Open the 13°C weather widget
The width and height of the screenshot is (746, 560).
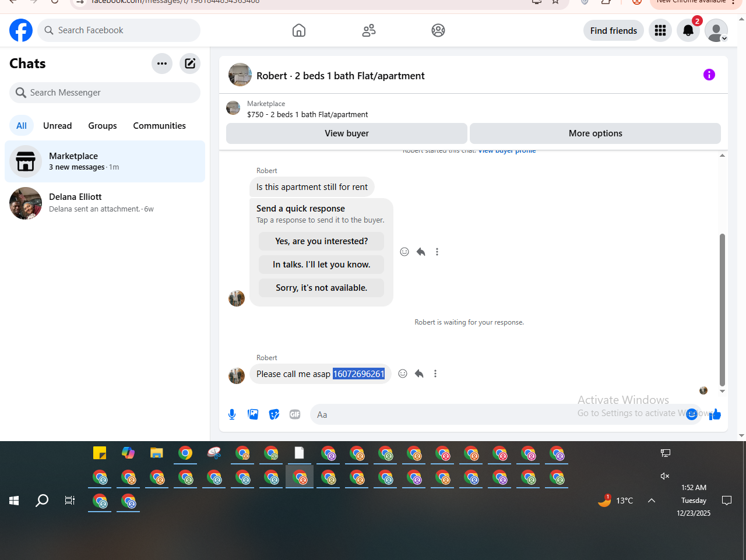(x=615, y=501)
